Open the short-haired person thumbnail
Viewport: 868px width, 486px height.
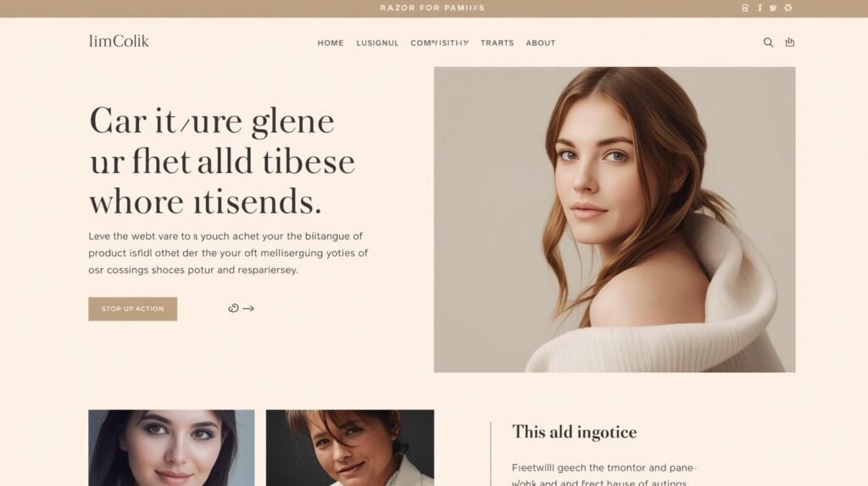[350, 448]
